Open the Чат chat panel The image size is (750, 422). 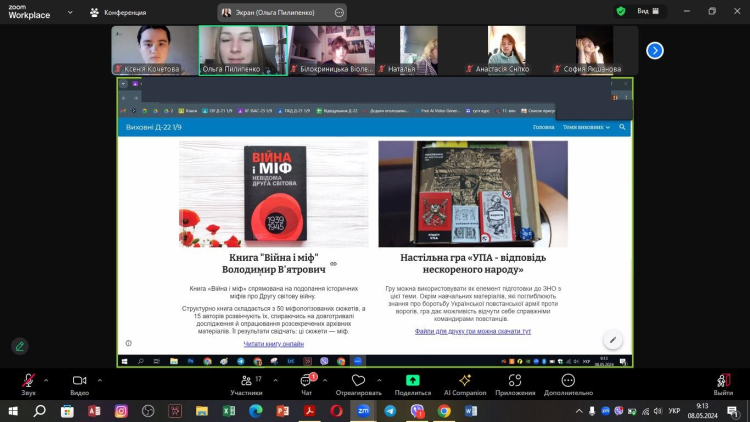coord(306,383)
